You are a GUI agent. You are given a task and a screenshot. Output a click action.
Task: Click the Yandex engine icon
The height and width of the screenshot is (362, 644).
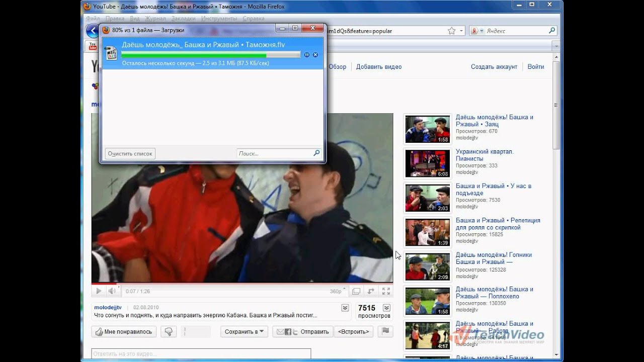474,31
